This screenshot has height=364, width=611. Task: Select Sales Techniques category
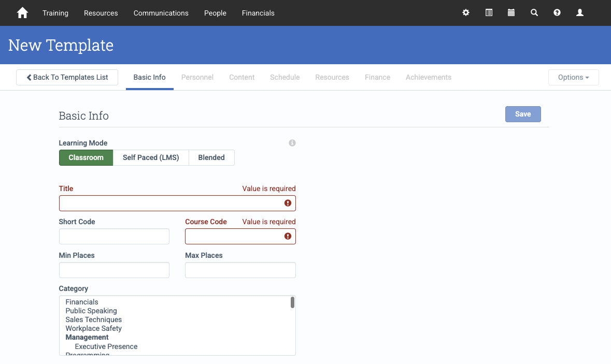(93, 319)
